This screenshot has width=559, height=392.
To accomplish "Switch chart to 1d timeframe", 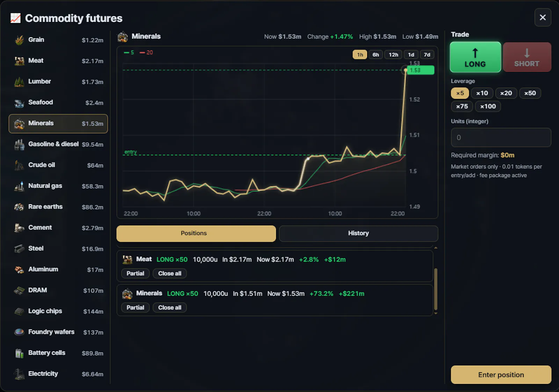I will [411, 55].
